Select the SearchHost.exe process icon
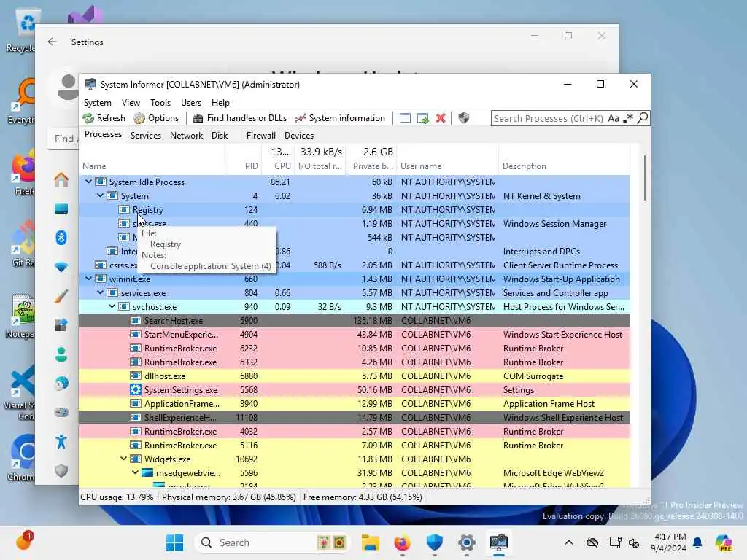 pyautogui.click(x=135, y=321)
